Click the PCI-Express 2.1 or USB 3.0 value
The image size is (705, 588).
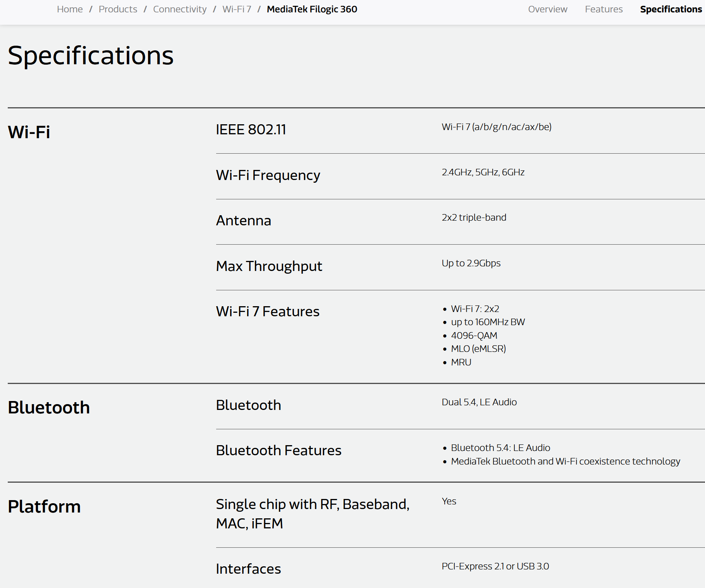(x=495, y=566)
